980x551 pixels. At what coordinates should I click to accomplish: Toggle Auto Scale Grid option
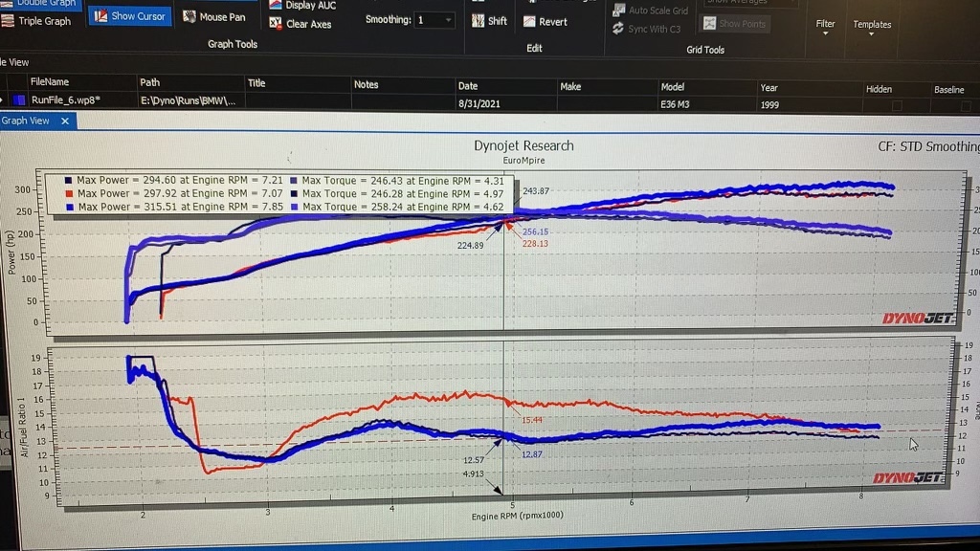click(618, 11)
